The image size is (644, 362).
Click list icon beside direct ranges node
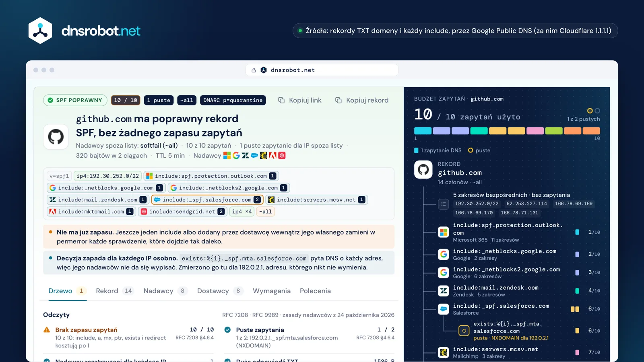443,204
